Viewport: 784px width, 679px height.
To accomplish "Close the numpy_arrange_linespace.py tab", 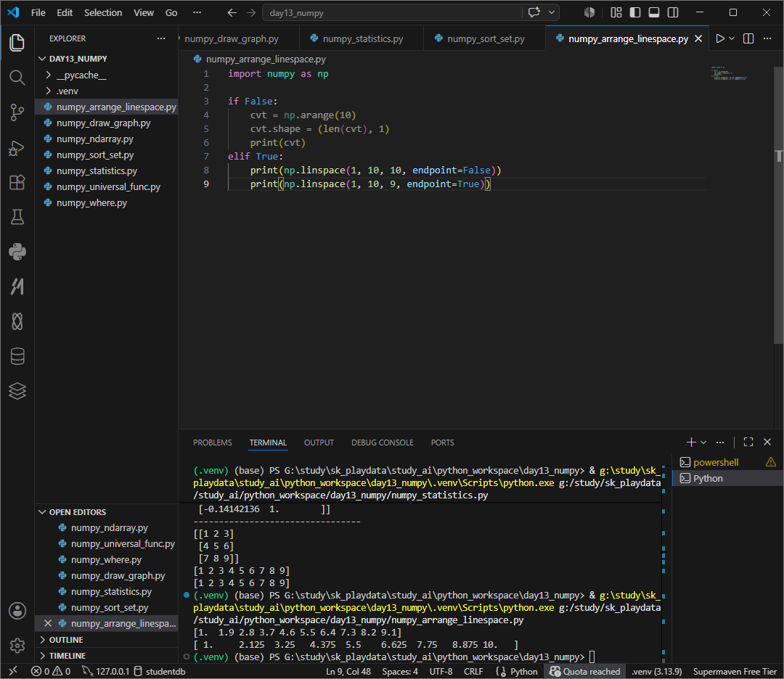I will pyautogui.click(x=698, y=38).
